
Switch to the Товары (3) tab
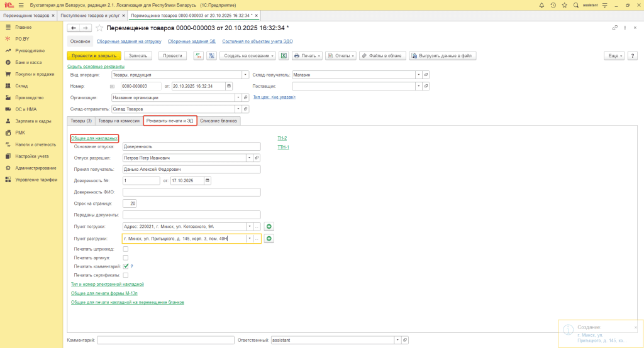80,120
